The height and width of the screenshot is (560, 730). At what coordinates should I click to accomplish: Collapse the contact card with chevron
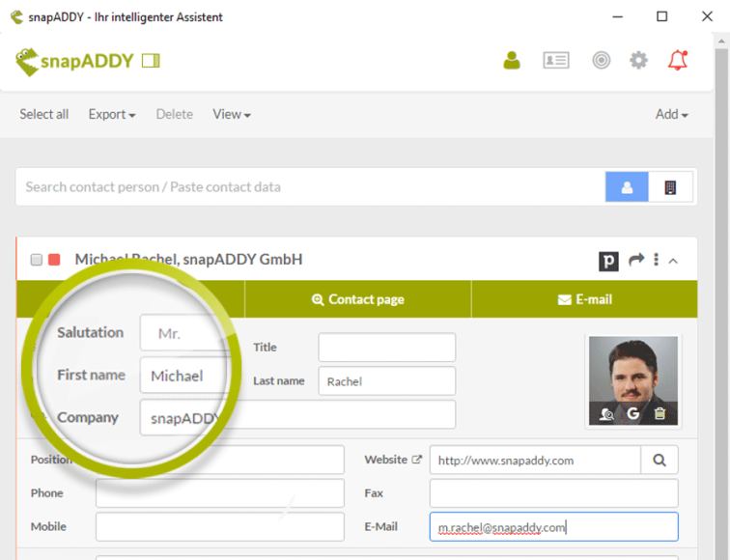(673, 260)
